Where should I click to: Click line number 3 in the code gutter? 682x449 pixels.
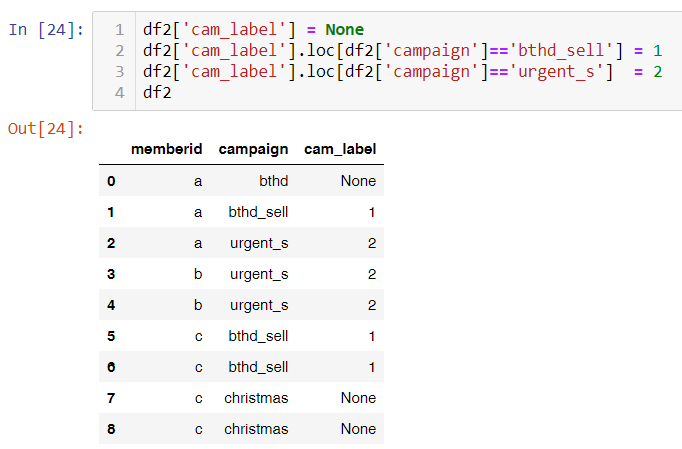coord(119,72)
